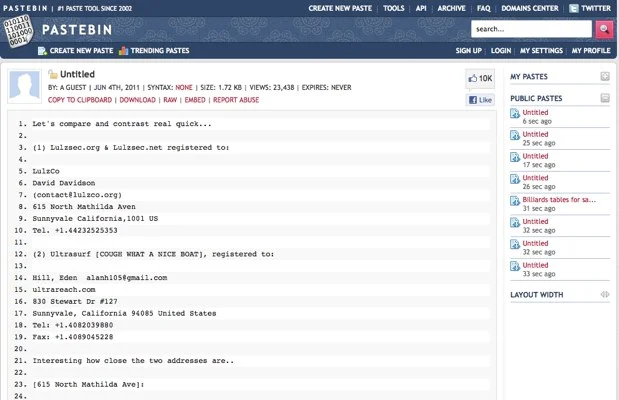
Task: Click Create New Paste in blue toolbar
Action: [x=81, y=51]
